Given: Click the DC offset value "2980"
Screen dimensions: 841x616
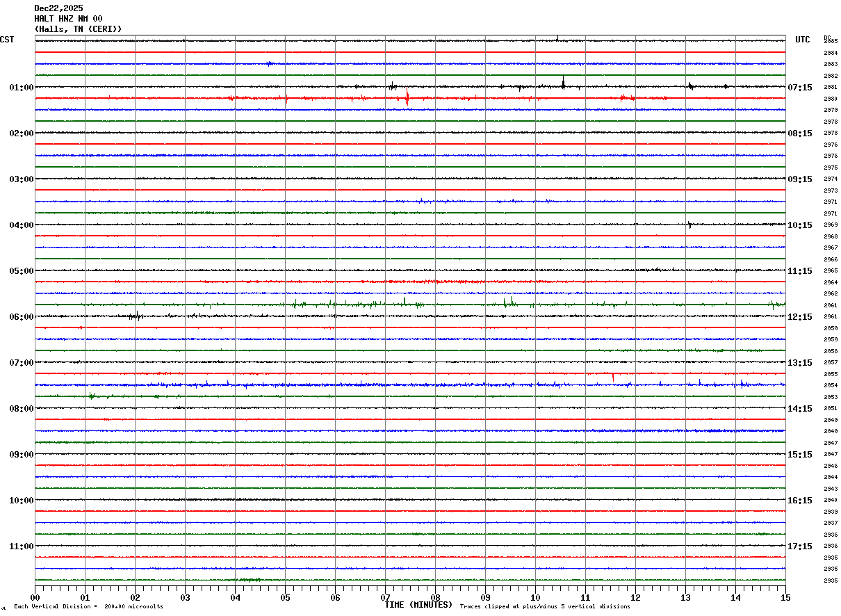Looking at the screenshot, I should tap(831, 99).
